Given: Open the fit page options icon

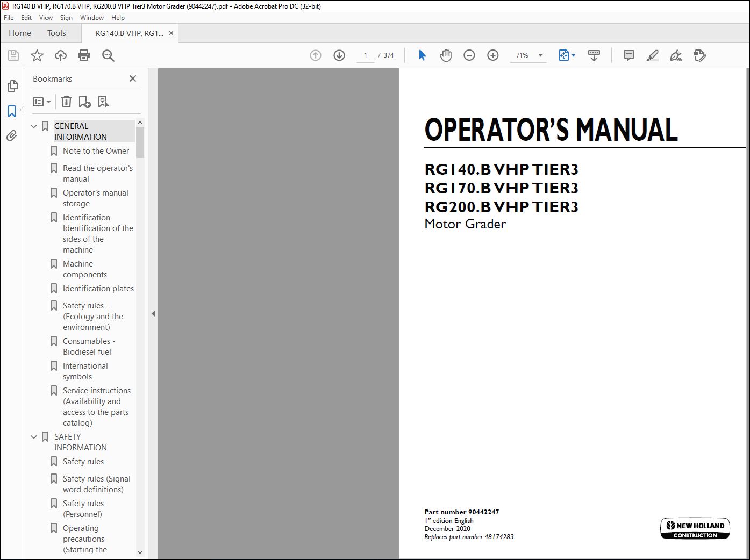Looking at the screenshot, I should [x=567, y=55].
